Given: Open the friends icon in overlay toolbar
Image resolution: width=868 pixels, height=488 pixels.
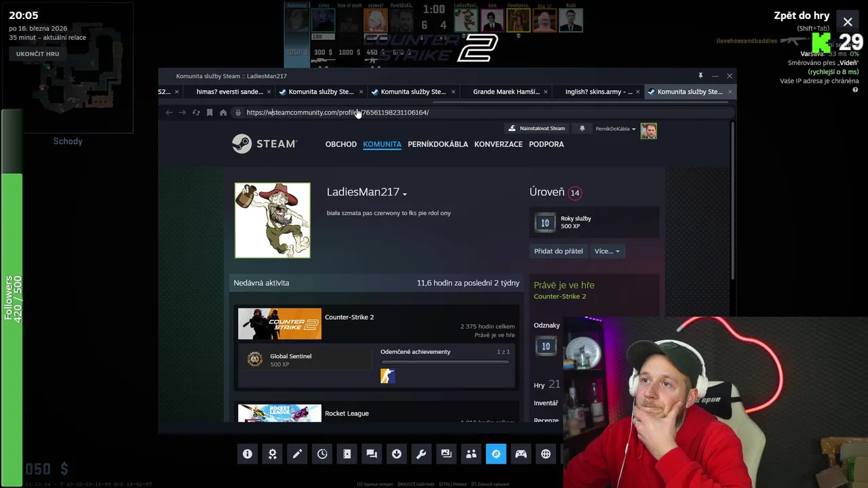Looking at the screenshot, I should click(471, 454).
